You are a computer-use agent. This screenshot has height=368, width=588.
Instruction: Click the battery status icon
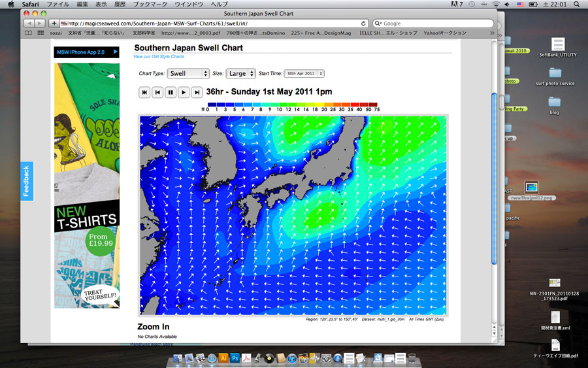tap(534, 4)
